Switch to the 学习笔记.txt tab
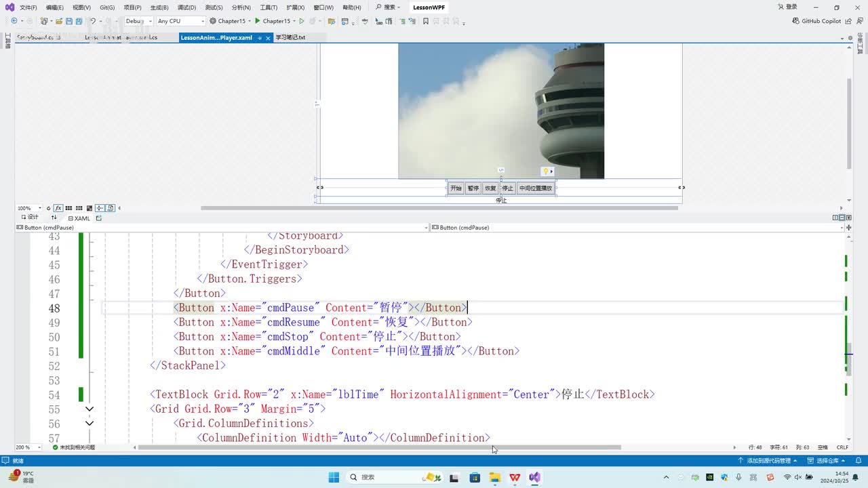868x488 pixels. [x=290, y=37]
